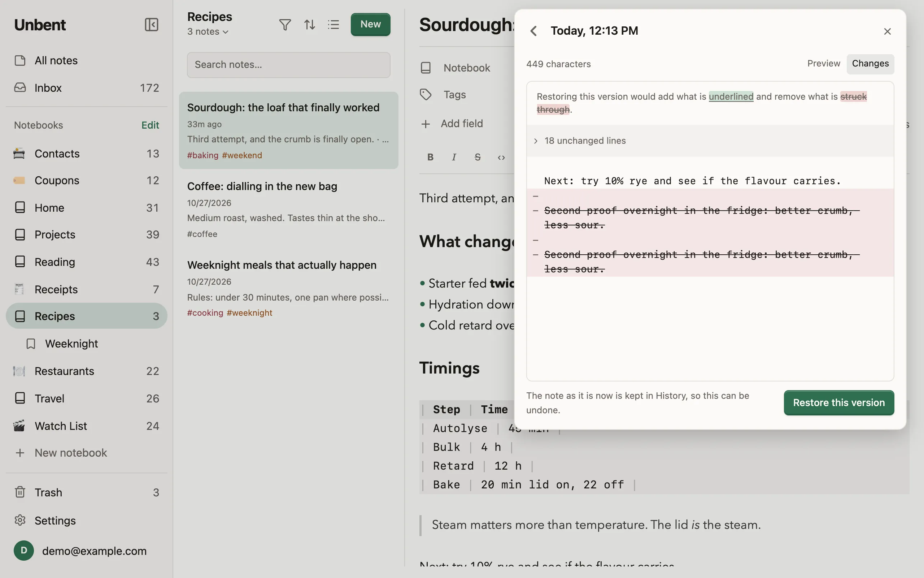The height and width of the screenshot is (578, 924).
Task: Apply strikethrough formatting in editor toolbar
Action: pyautogui.click(x=478, y=157)
